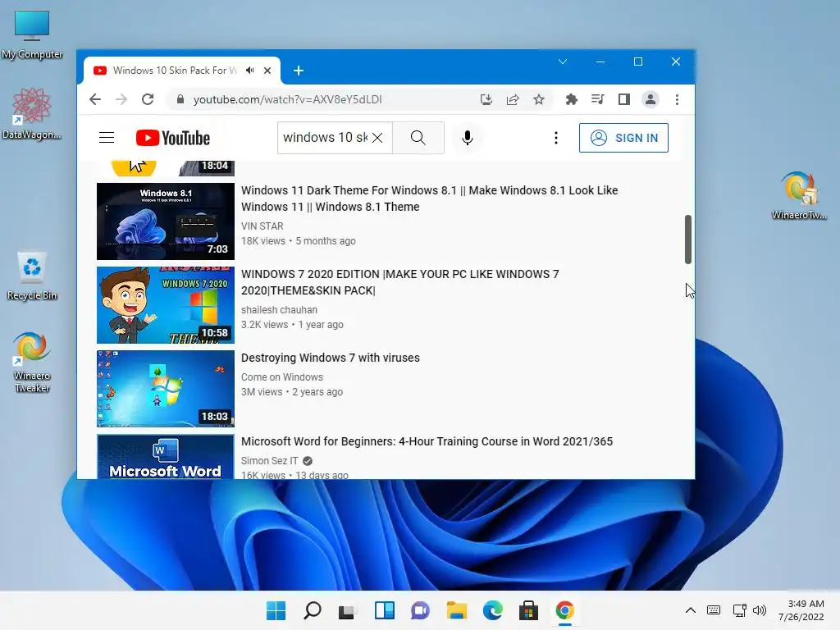Open the network tray icon
This screenshot has height=630, width=840.
point(739,610)
